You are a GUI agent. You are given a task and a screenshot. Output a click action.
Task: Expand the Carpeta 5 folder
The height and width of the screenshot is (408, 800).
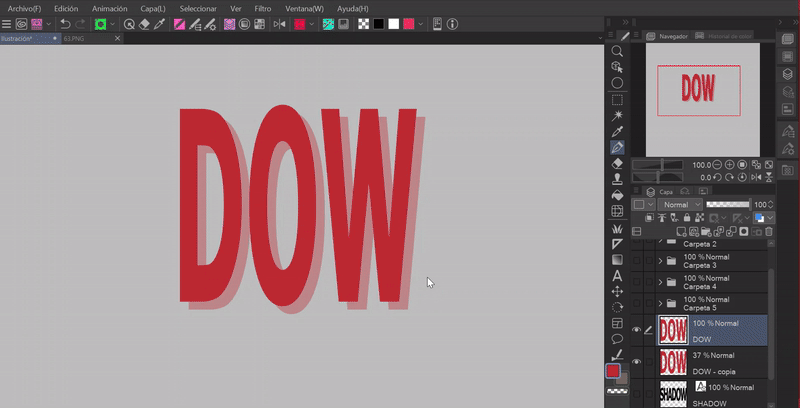coord(660,303)
